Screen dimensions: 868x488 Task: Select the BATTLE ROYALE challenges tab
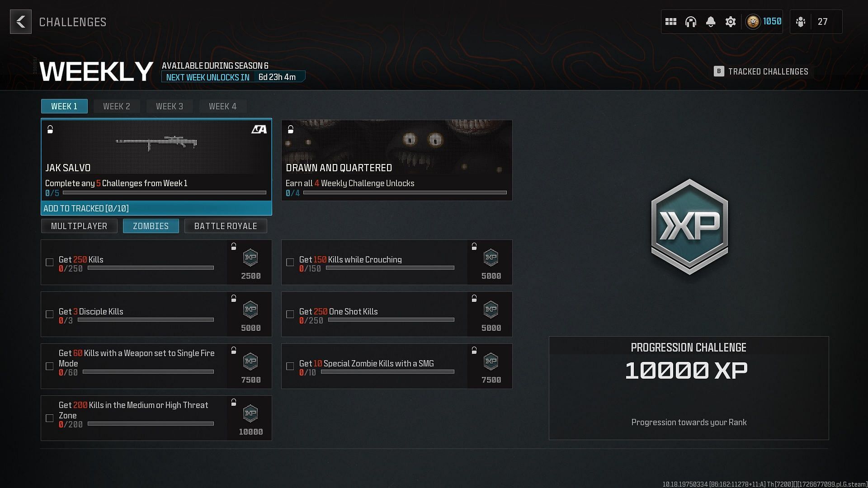coord(225,226)
